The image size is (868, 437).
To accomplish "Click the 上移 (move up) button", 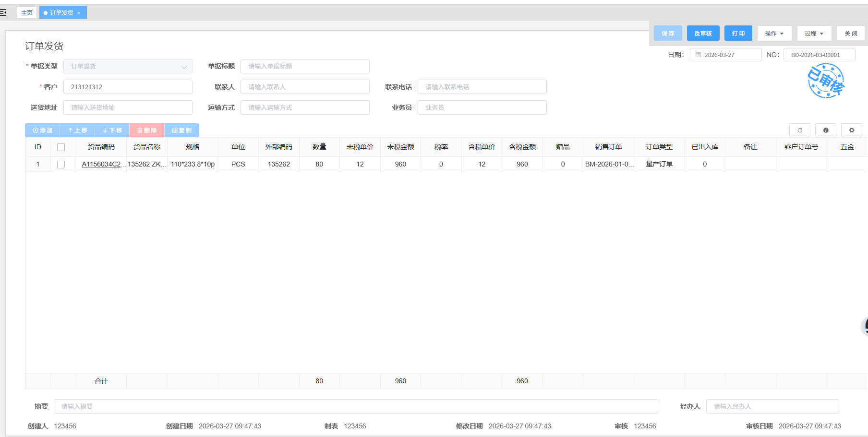I will tap(77, 130).
